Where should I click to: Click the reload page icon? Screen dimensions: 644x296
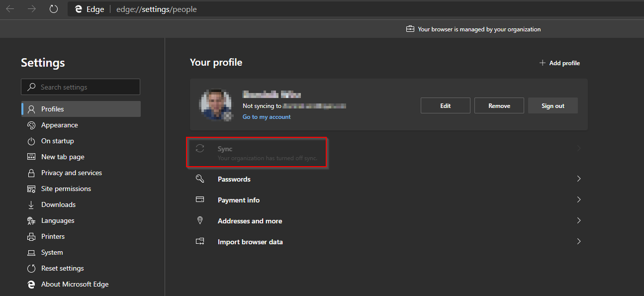53,8
